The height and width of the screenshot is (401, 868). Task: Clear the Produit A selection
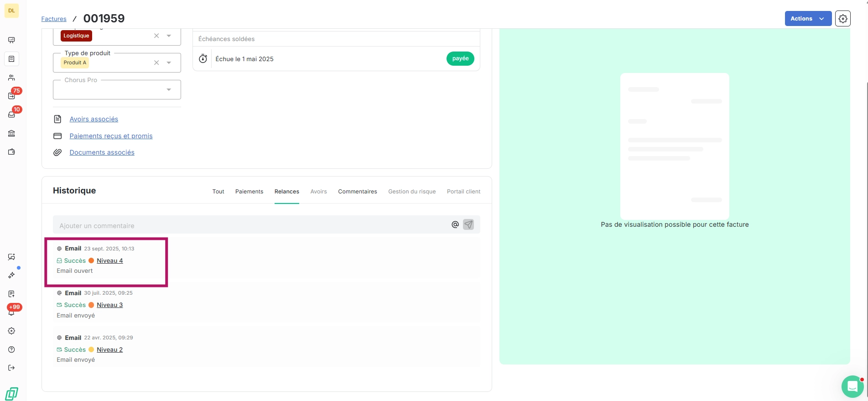click(x=156, y=62)
